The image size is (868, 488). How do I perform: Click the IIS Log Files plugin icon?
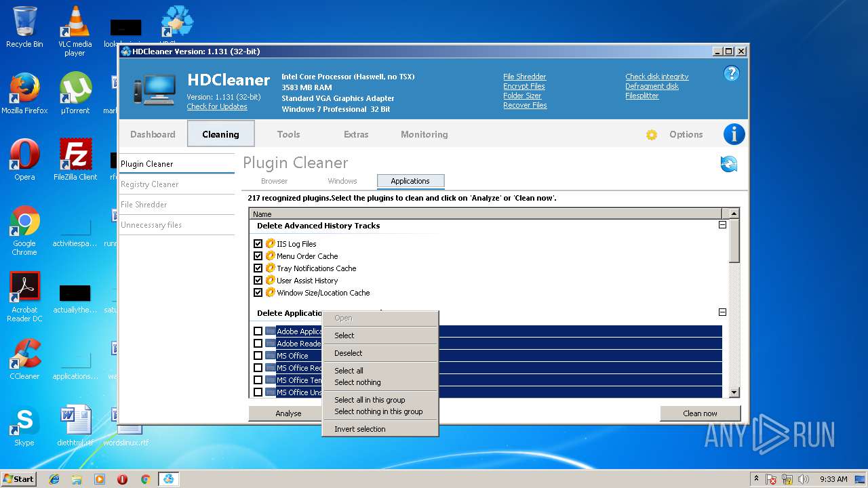[x=271, y=243]
